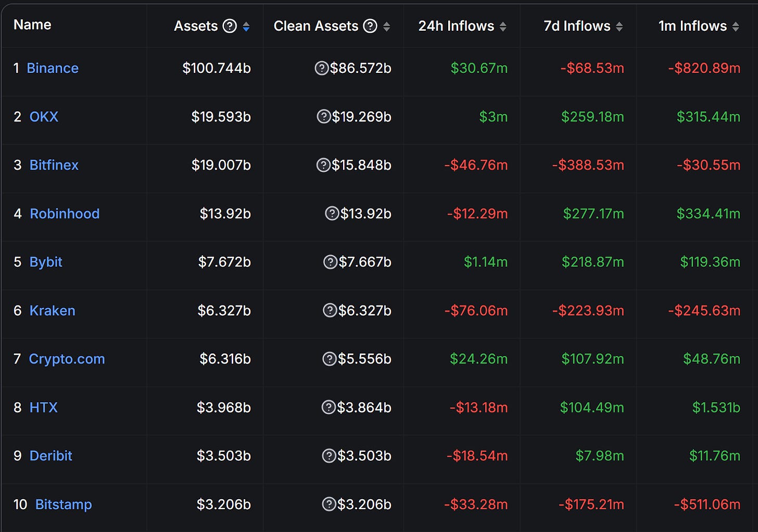758x532 pixels.
Task: Select Binance 7d inflow -$68.53m
Action: (592, 68)
